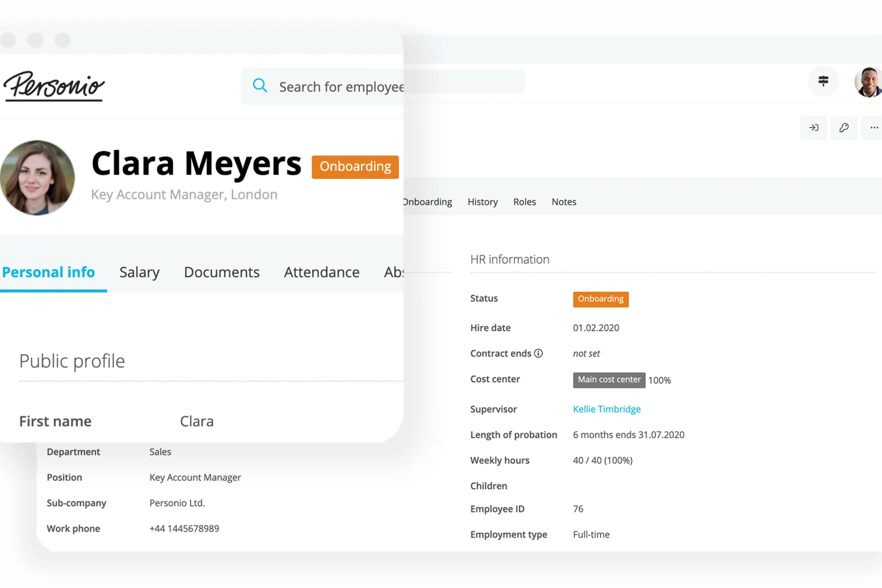
Task: Click the search bar icon
Action: [x=260, y=85]
